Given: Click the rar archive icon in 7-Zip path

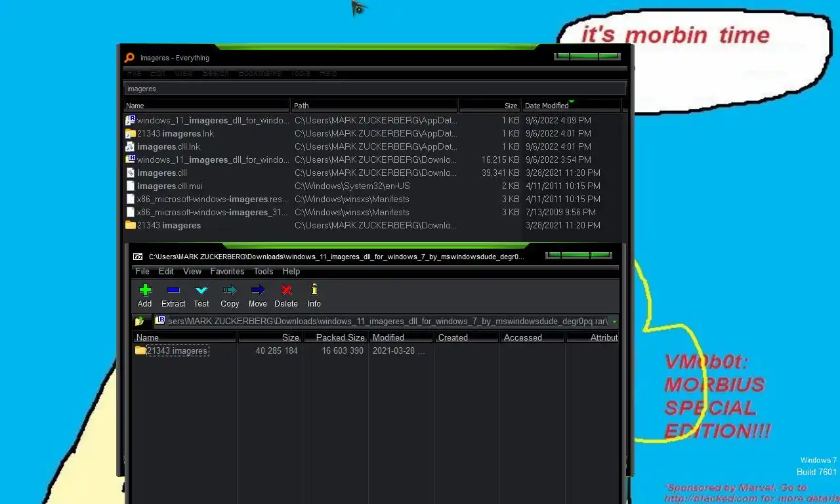Looking at the screenshot, I should tap(160, 321).
